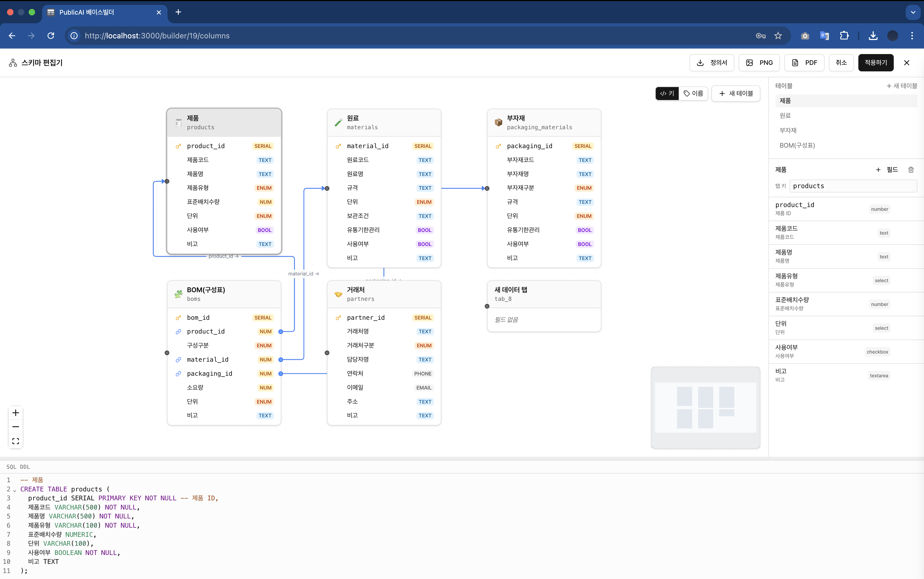Export the diagram as PNG
Image resolution: width=924 pixels, height=579 pixels.
click(759, 63)
